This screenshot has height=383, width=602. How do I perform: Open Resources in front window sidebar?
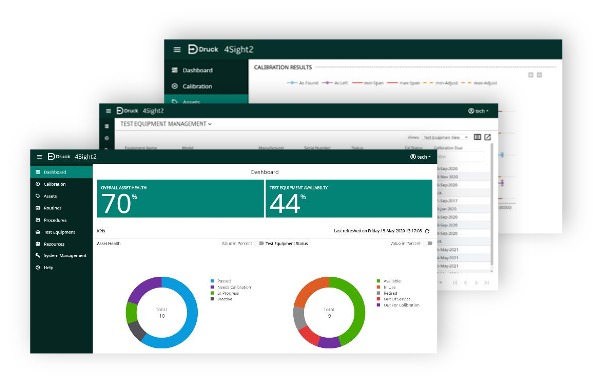tap(61, 244)
